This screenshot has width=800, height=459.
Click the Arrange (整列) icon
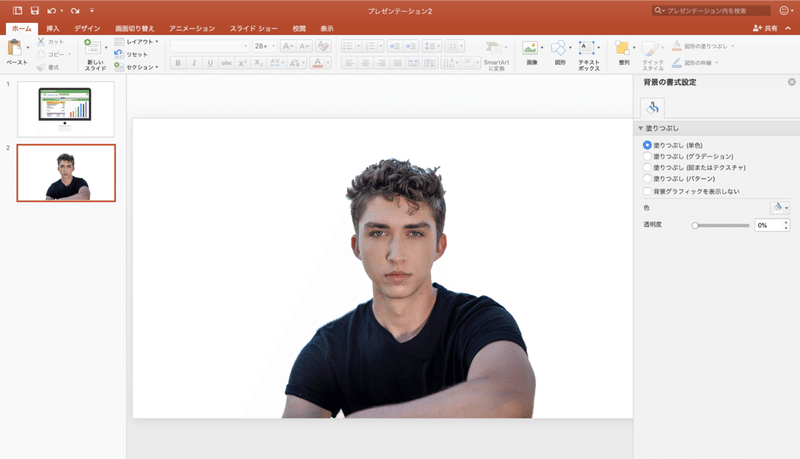click(622, 48)
